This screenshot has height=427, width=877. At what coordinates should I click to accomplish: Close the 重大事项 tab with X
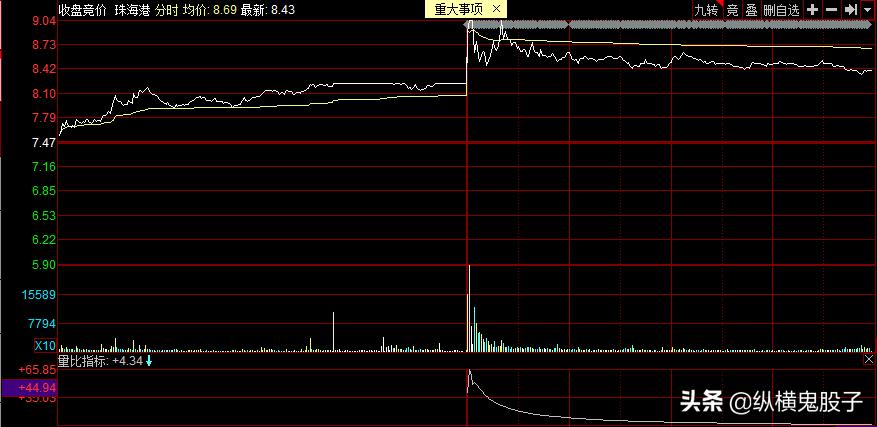497,9
